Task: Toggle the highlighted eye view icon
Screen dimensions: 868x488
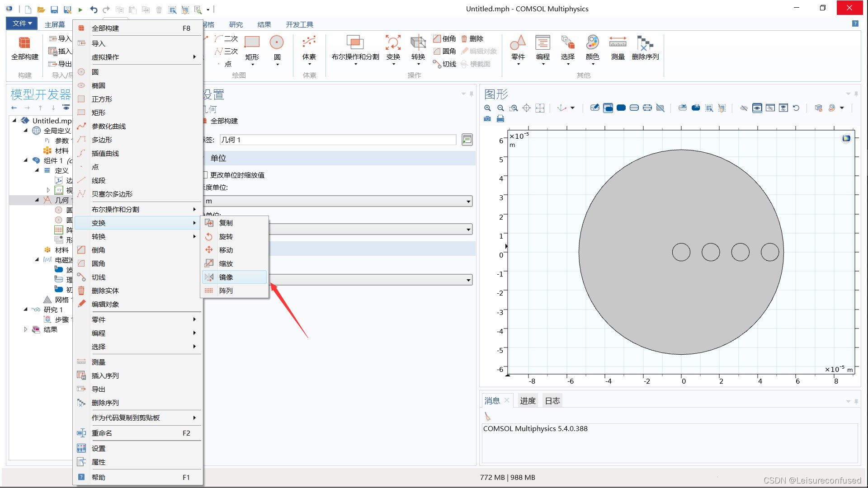Action: click(x=757, y=108)
